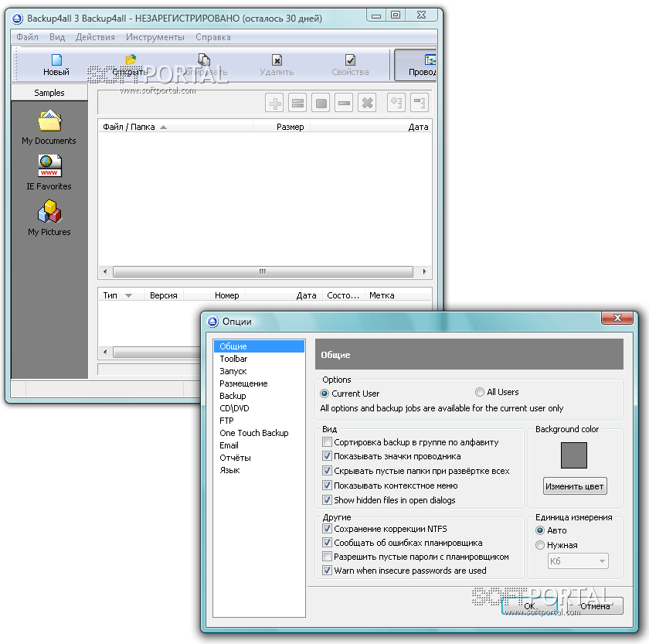Open the My Pictures sample job
This screenshot has height=644, width=649.
click(x=49, y=218)
